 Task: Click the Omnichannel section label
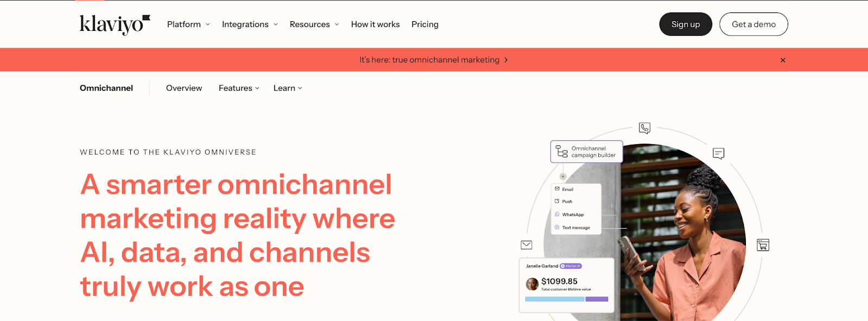click(106, 88)
